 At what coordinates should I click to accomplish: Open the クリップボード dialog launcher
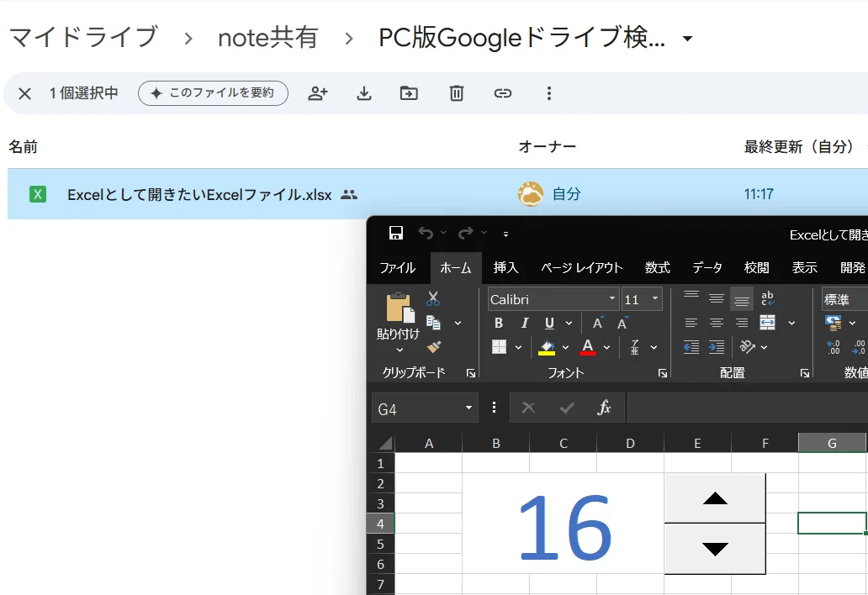point(471,373)
